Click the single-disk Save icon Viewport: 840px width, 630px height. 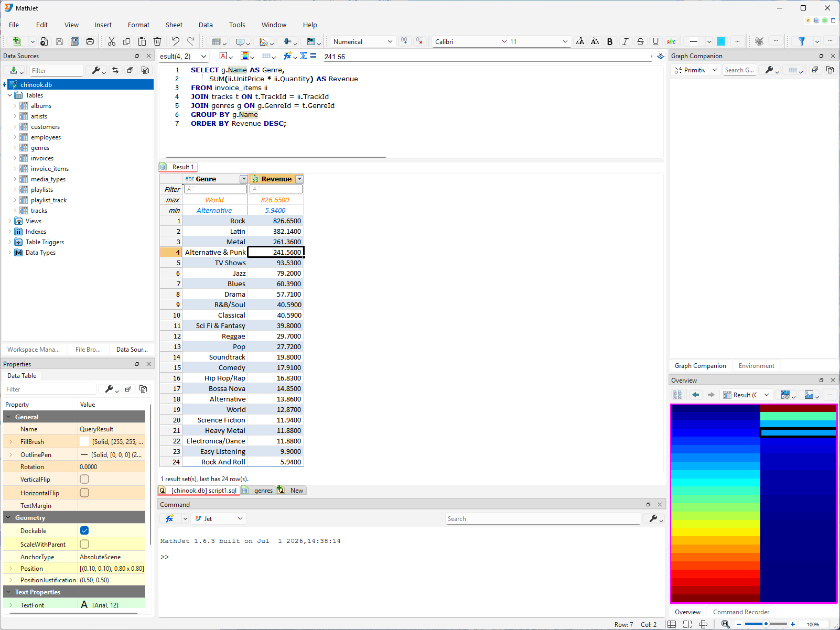tap(60, 41)
